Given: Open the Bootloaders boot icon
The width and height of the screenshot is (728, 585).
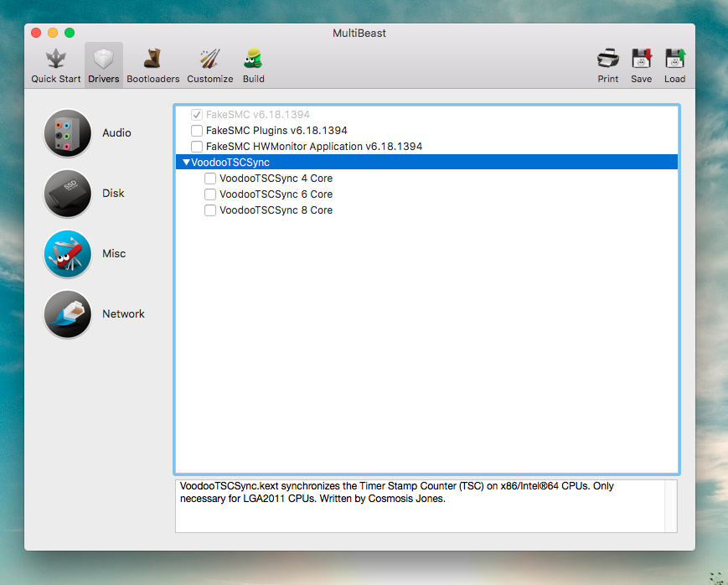Looking at the screenshot, I should click(x=152, y=59).
